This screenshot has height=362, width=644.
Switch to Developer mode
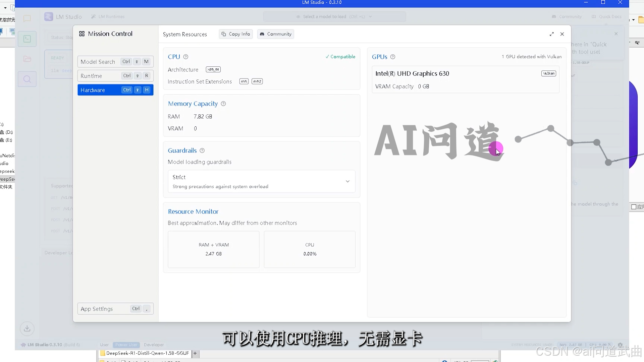tap(154, 345)
